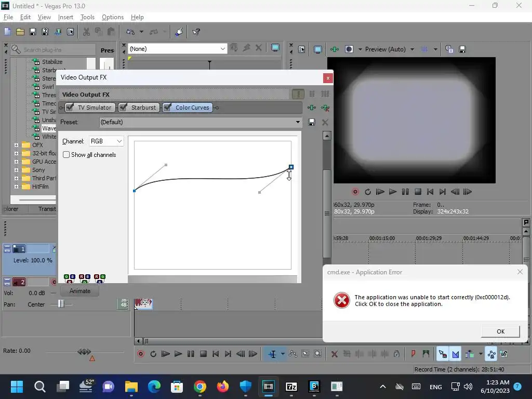The width and height of the screenshot is (532, 399).
Task: Open the View menu
Action: [x=44, y=17]
